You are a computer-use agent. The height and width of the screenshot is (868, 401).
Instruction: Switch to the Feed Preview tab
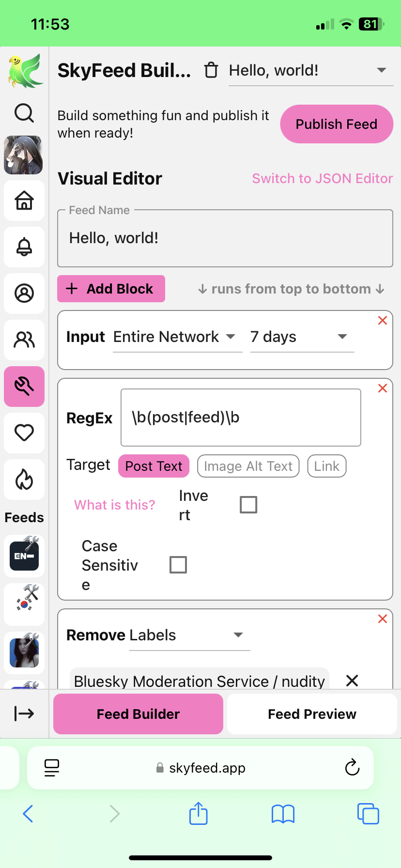[x=312, y=714]
